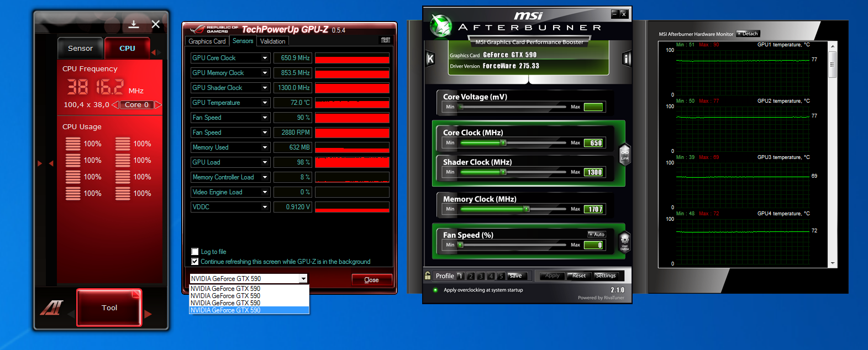The image size is (868, 350).
Task: Click the download arrow icon in AI Suite
Action: [134, 24]
